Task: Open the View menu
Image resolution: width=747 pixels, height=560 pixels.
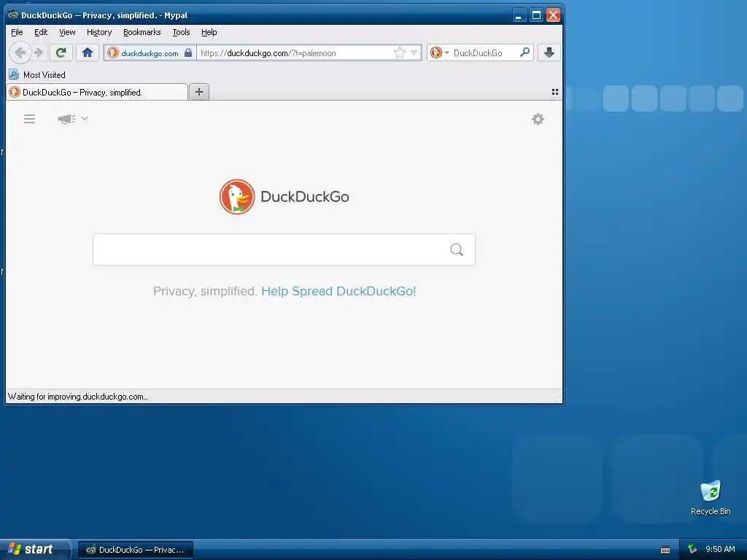Action: coord(67,32)
